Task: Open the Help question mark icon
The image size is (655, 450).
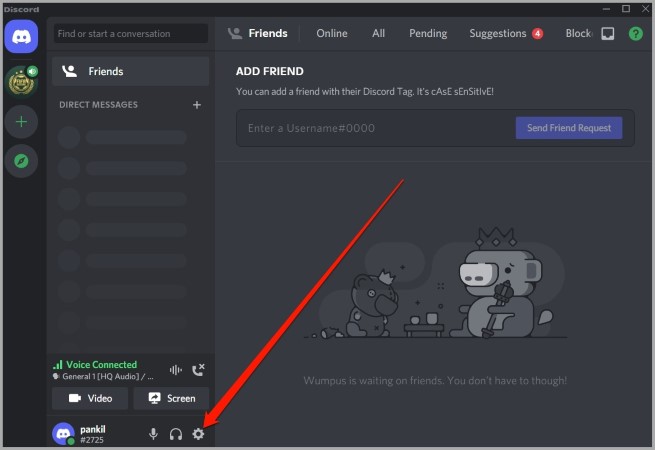Action: [x=635, y=33]
